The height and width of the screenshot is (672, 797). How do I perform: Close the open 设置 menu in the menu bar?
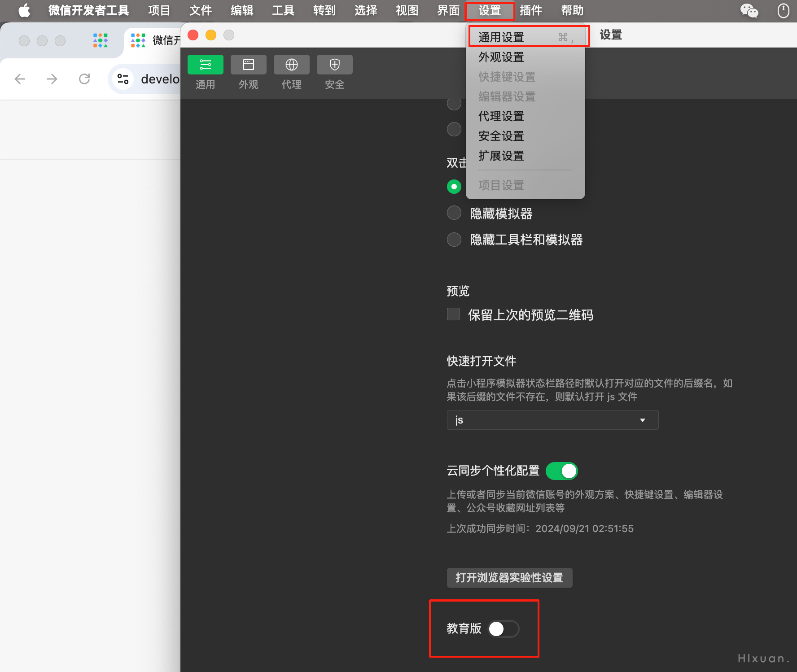(x=490, y=10)
